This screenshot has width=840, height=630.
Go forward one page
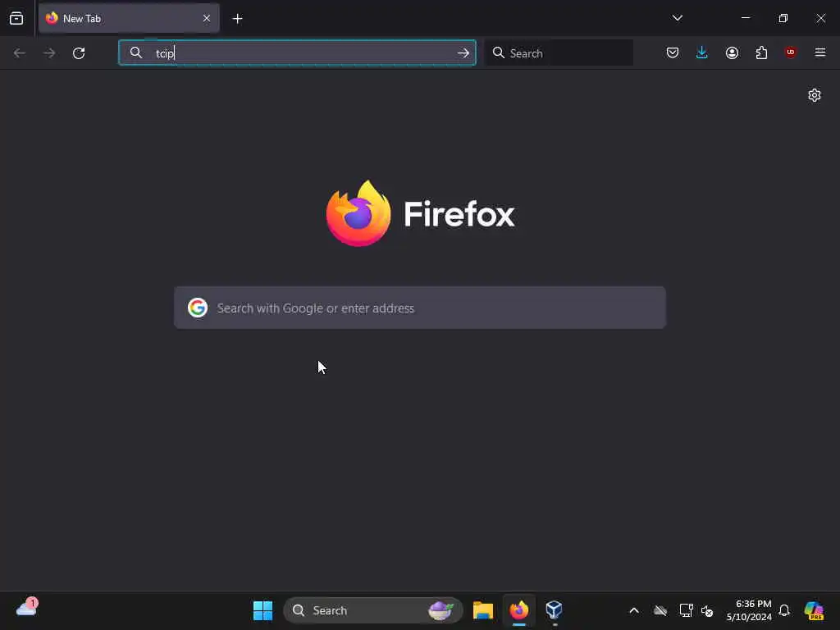[x=48, y=53]
